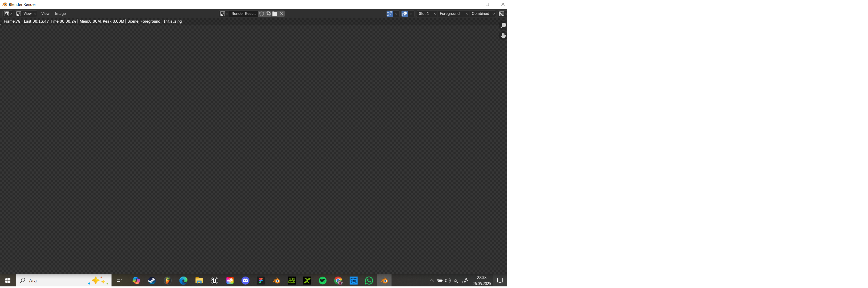Open the Combined render pass dropdown
This screenshot has height=288, width=868.
coord(483,14)
